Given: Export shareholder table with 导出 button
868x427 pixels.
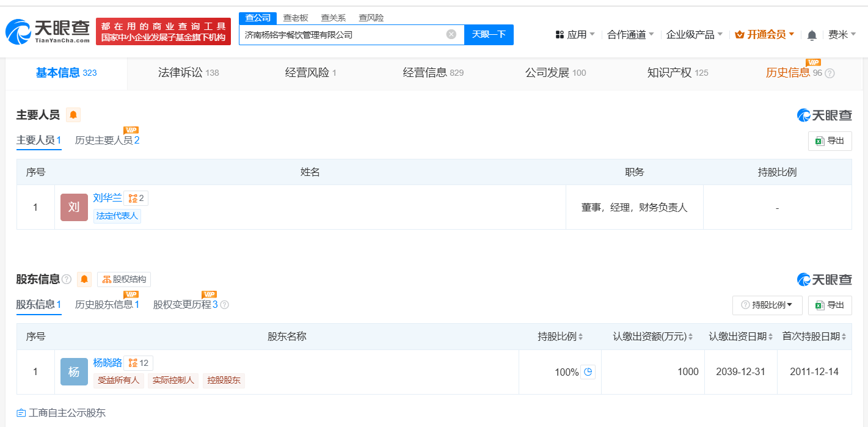Looking at the screenshot, I should [x=830, y=305].
